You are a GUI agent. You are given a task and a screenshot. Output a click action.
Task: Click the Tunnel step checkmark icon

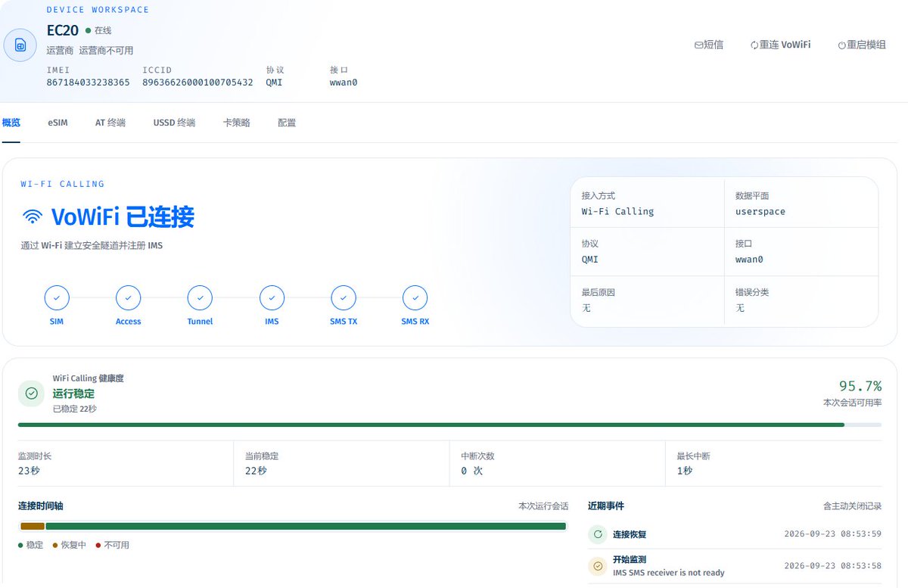200,298
